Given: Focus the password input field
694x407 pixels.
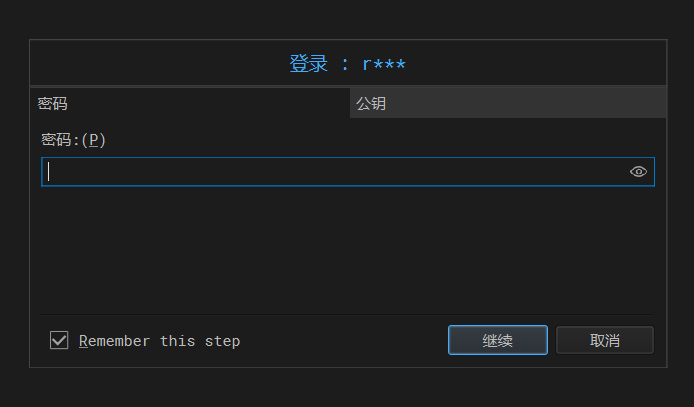Looking at the screenshot, I should pyautogui.click(x=347, y=172).
